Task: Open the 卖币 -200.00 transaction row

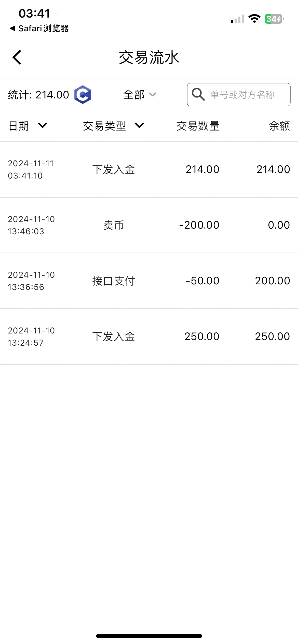Action: pyautogui.click(x=149, y=225)
